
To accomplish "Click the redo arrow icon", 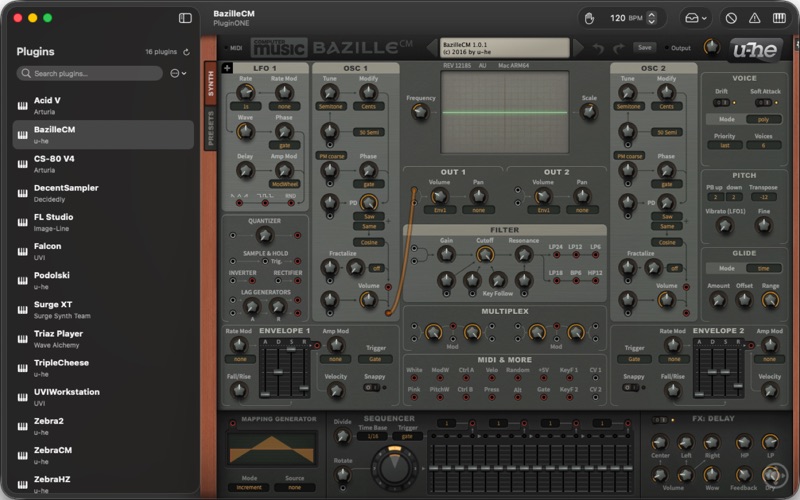I will [x=619, y=48].
